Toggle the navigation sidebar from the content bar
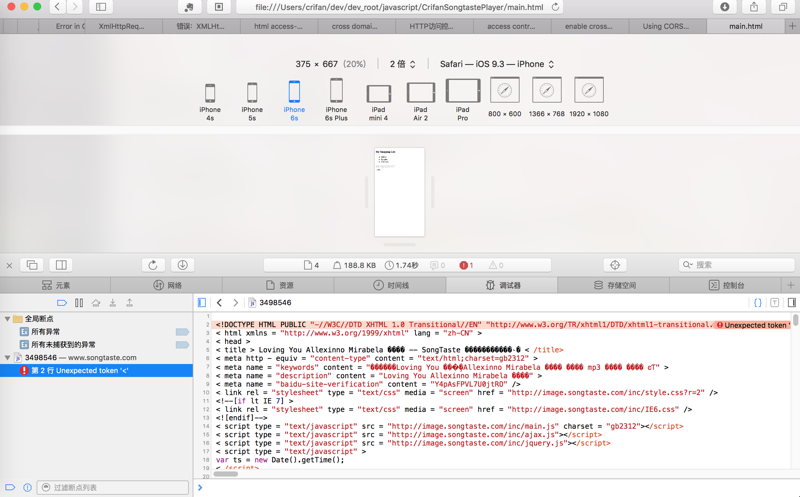The width and height of the screenshot is (800, 497). coord(202,303)
